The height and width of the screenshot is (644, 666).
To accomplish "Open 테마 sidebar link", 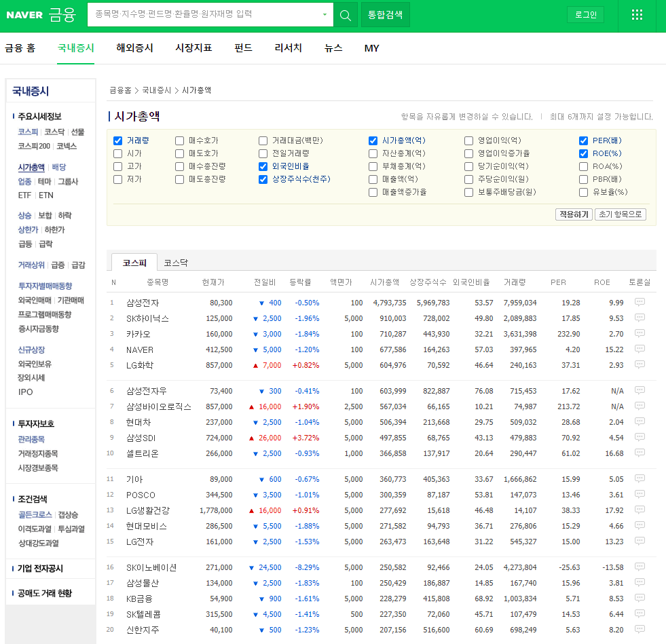I will point(45,182).
